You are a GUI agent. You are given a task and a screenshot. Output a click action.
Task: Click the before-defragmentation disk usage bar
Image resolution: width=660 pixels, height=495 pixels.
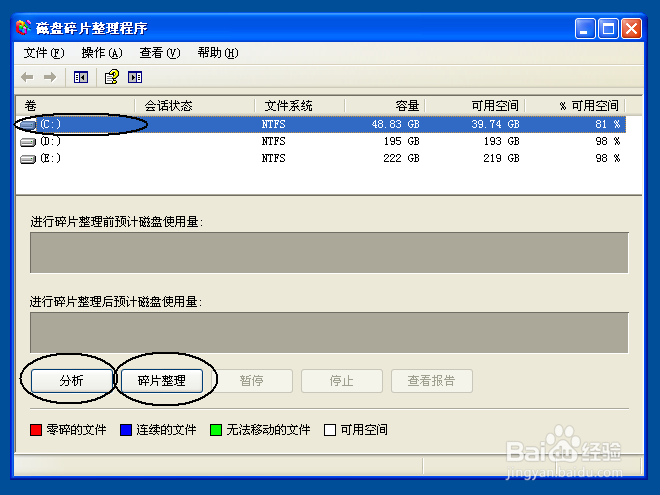click(329, 253)
